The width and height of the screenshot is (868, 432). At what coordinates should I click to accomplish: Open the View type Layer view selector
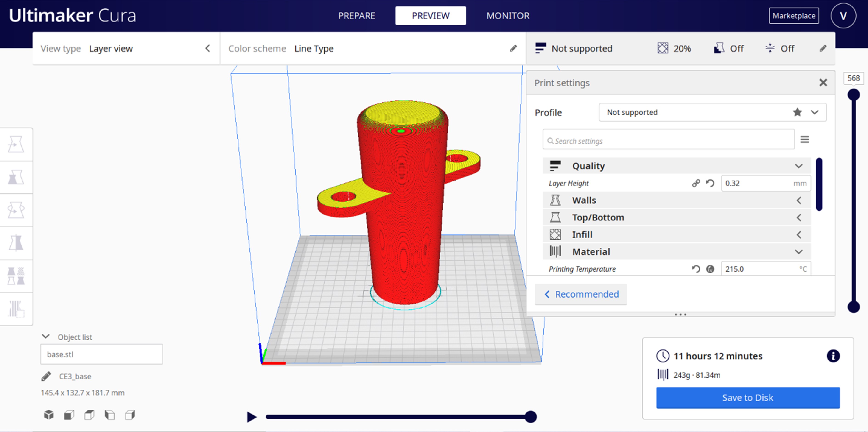126,48
